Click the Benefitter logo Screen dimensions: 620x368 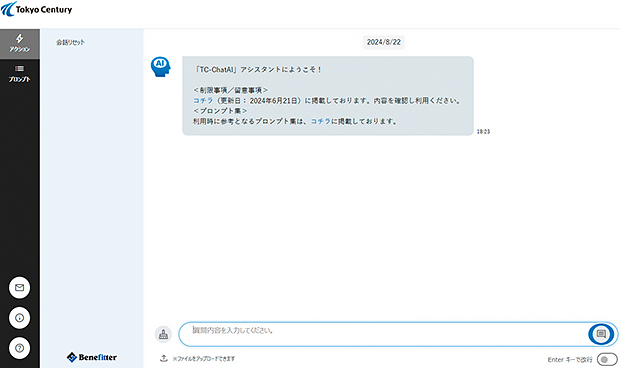[92, 357]
